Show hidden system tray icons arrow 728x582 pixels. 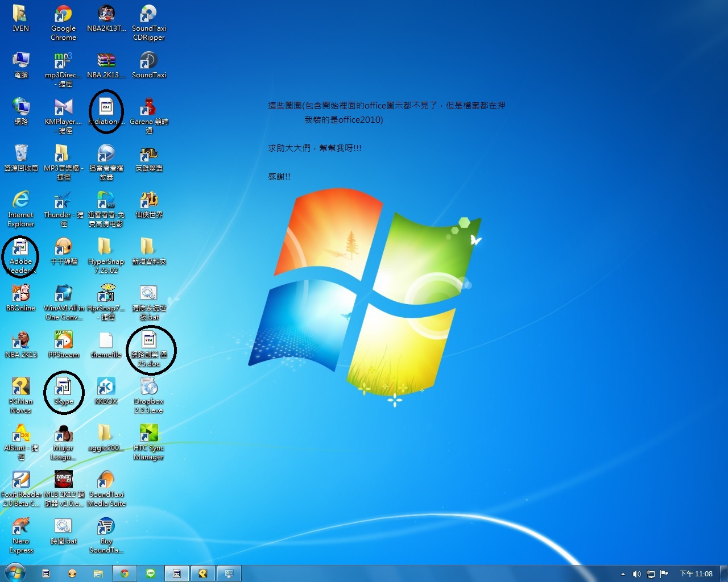(x=623, y=574)
